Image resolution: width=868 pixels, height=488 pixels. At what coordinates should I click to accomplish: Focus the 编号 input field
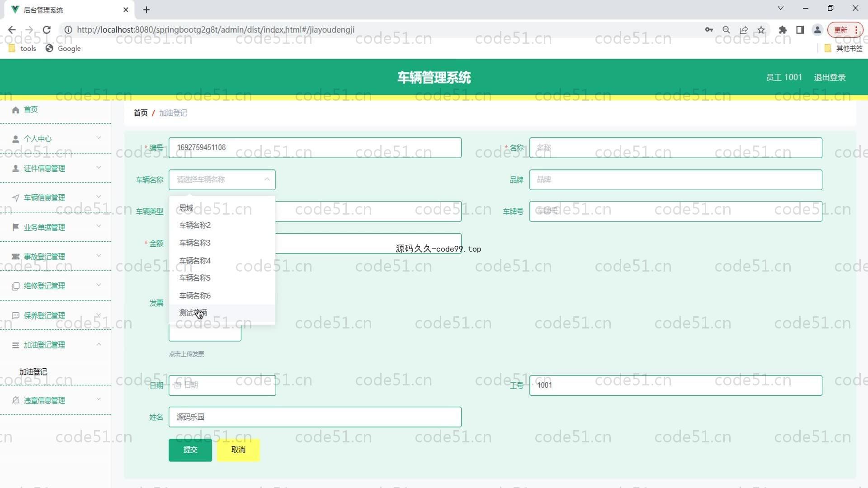click(x=315, y=148)
